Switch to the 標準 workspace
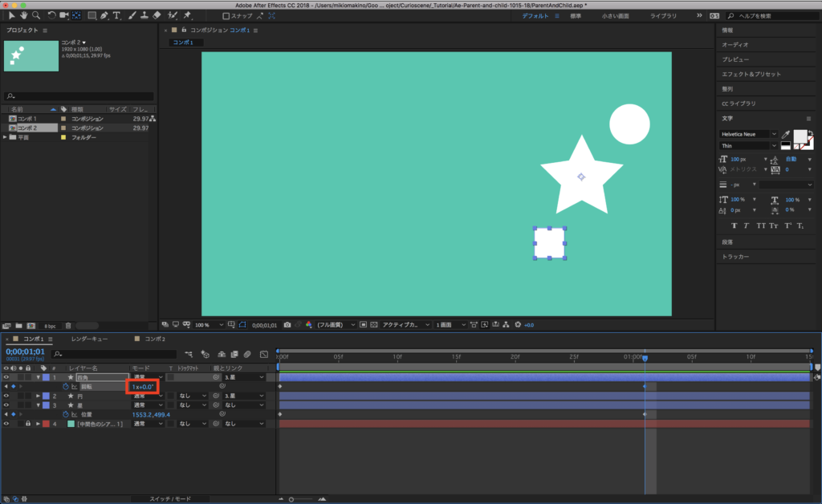Viewport: 822px width, 504px height. [576, 15]
